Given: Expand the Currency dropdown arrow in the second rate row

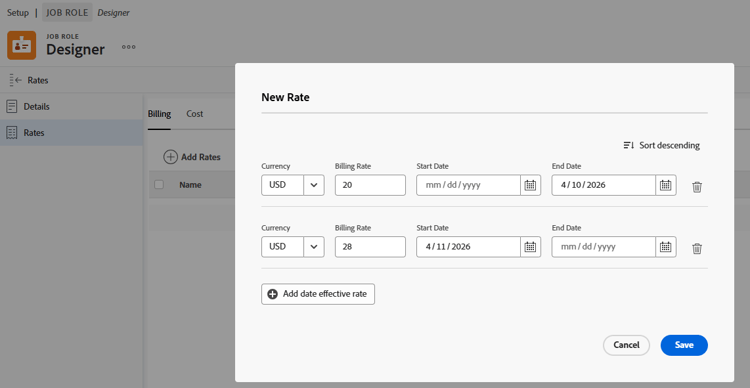Looking at the screenshot, I should 314,247.
